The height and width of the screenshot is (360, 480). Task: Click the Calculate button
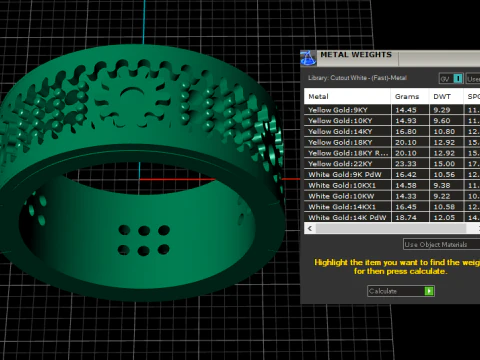401,291
